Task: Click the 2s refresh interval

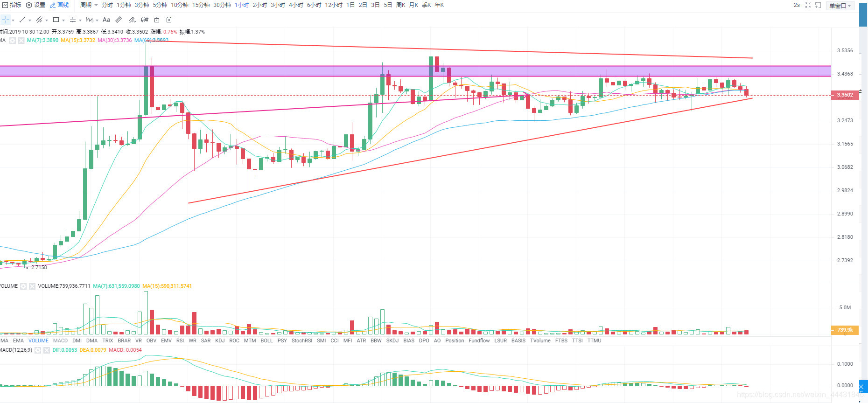Action: pyautogui.click(x=797, y=5)
